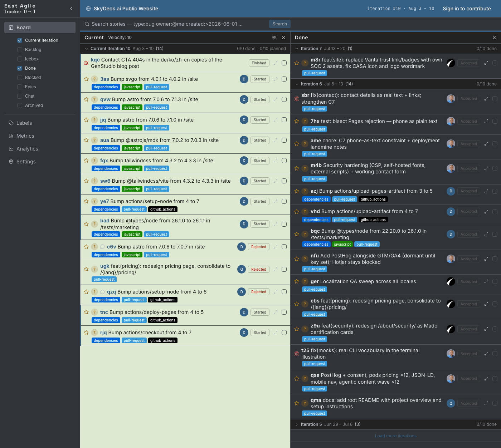Open the comment bubble on c6v story
501x448 pixels.
(102, 247)
